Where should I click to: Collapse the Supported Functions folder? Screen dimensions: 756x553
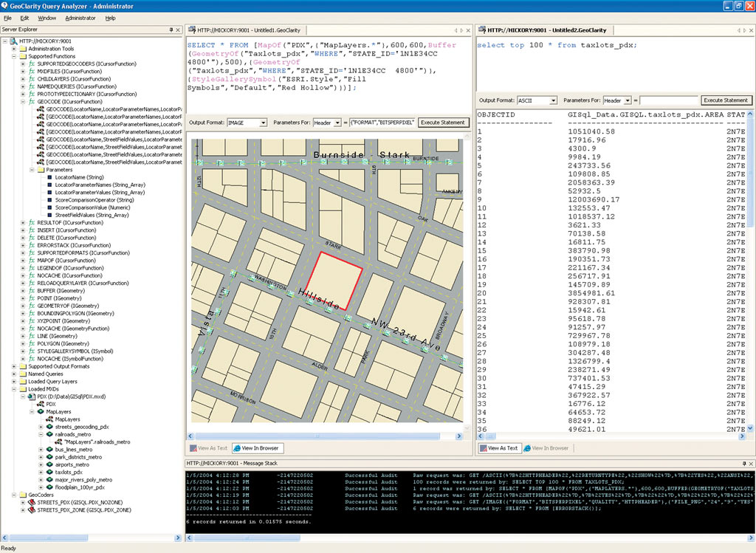pos(14,56)
